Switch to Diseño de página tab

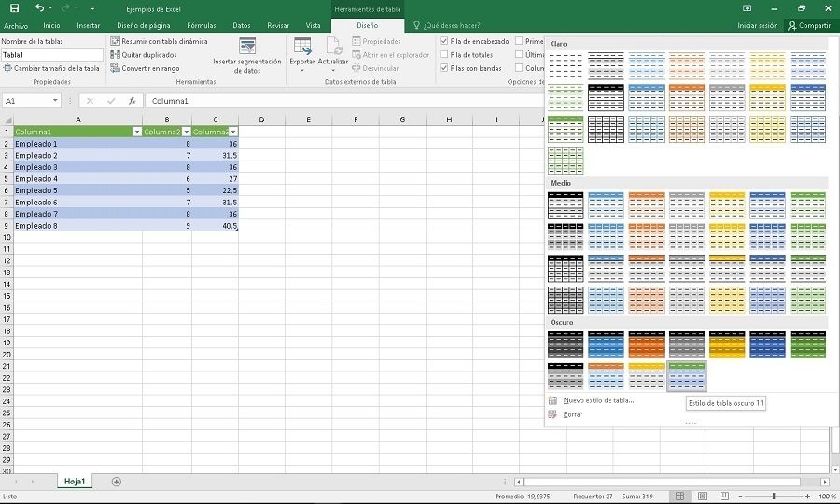pos(144,26)
